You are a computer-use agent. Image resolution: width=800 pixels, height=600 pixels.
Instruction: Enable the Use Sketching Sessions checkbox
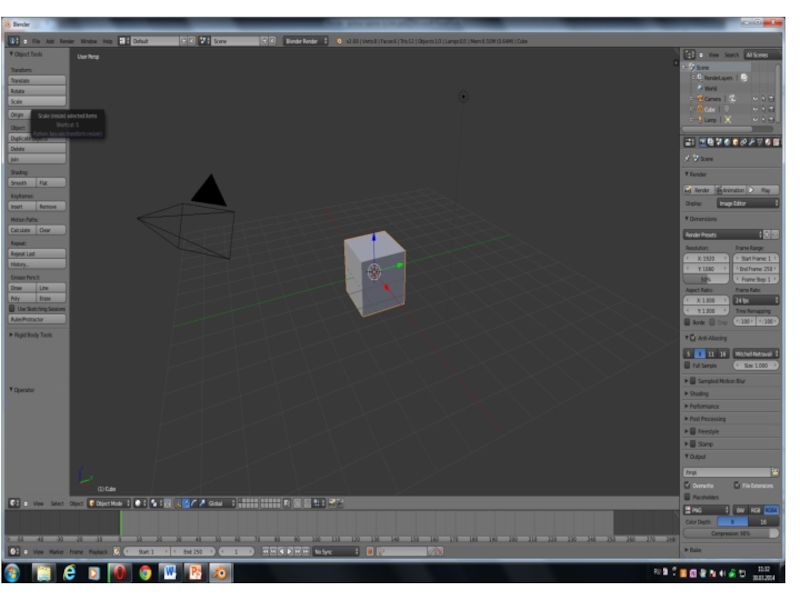pyautogui.click(x=12, y=309)
